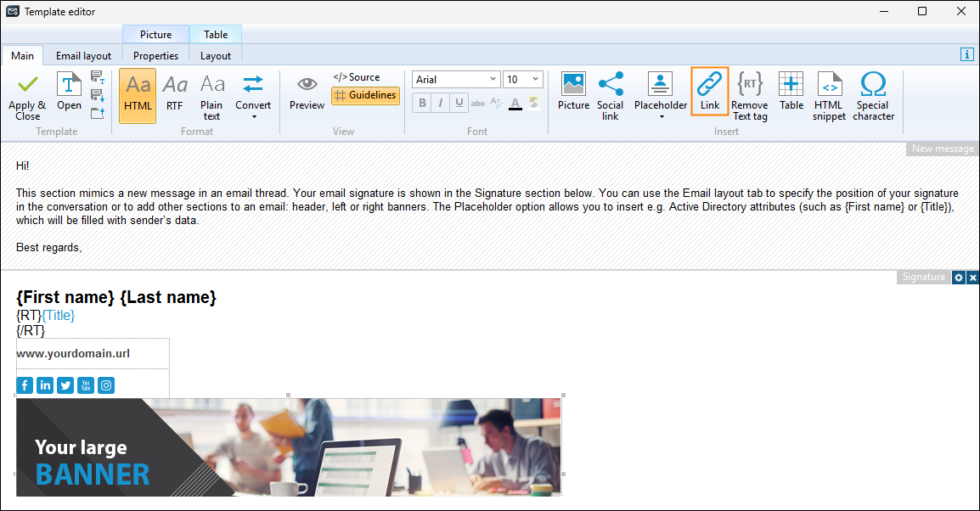Click the info icon at ribbon right

pos(967,54)
